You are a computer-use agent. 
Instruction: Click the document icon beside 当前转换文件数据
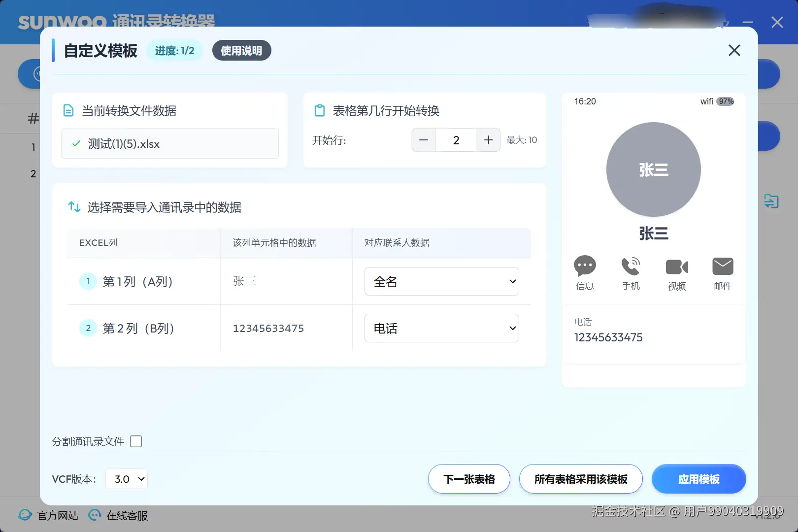(x=69, y=111)
